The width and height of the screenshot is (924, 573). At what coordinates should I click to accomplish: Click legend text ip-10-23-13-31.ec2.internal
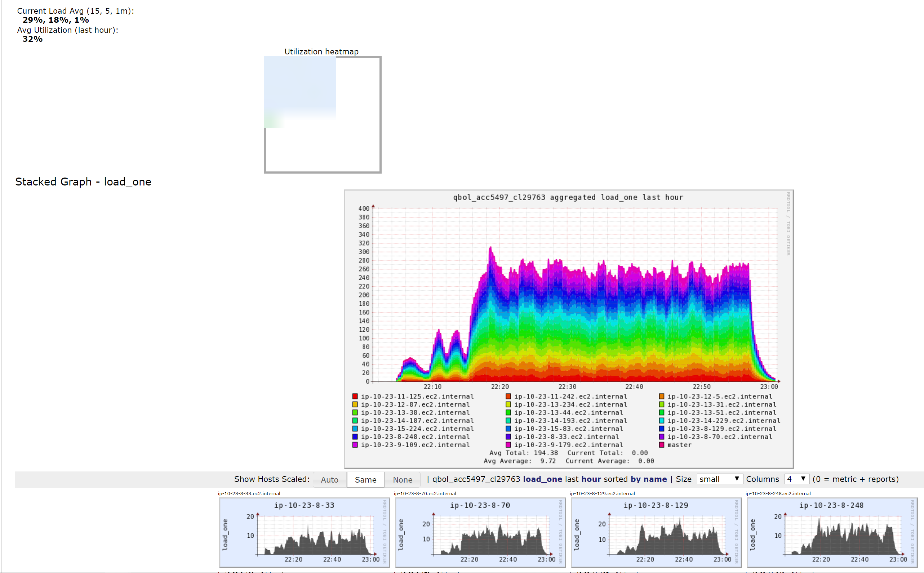722,404
